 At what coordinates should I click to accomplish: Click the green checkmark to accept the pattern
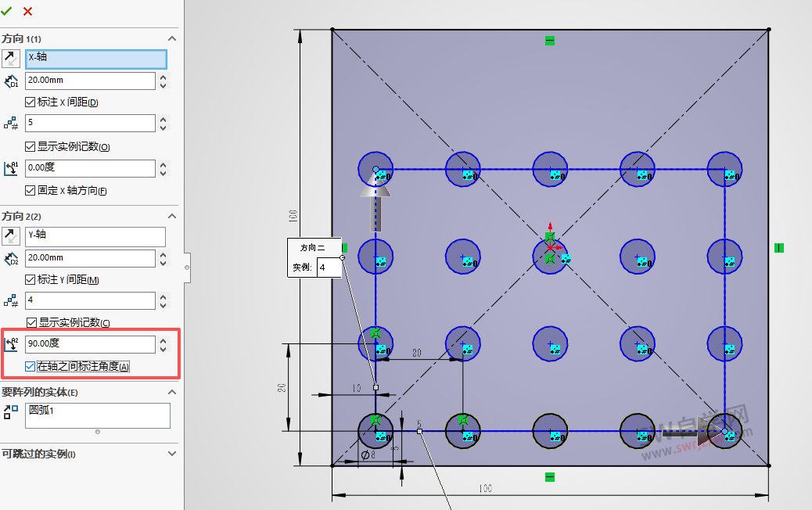(x=7, y=12)
